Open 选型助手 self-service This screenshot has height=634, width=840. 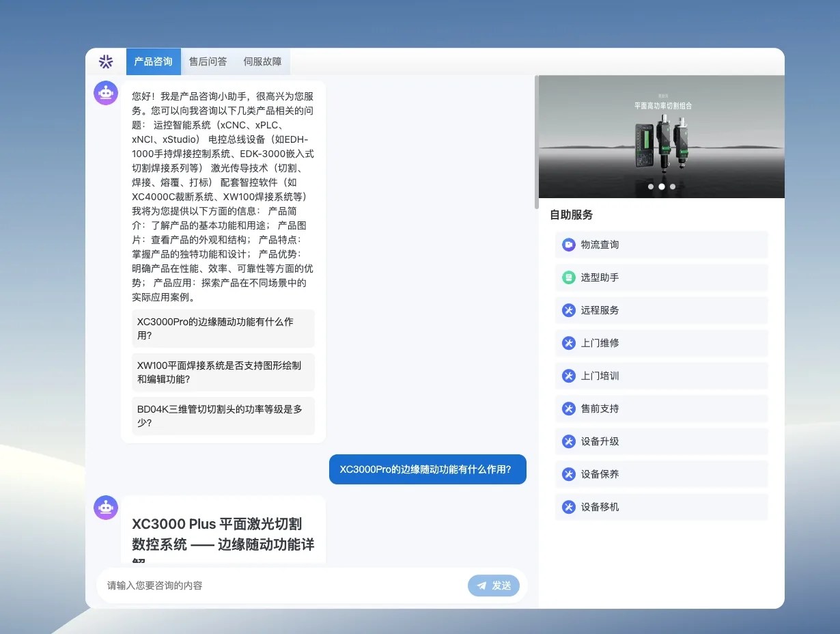(x=662, y=277)
